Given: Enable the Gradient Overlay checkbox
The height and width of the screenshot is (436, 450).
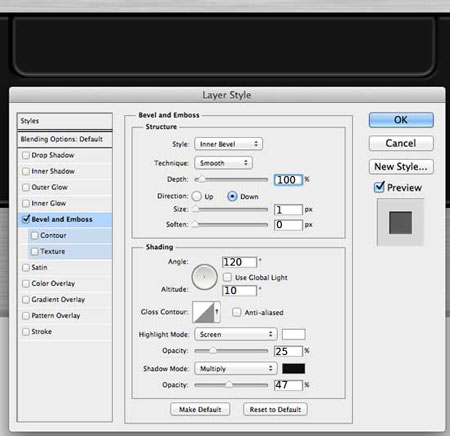Looking at the screenshot, I should (x=26, y=299).
